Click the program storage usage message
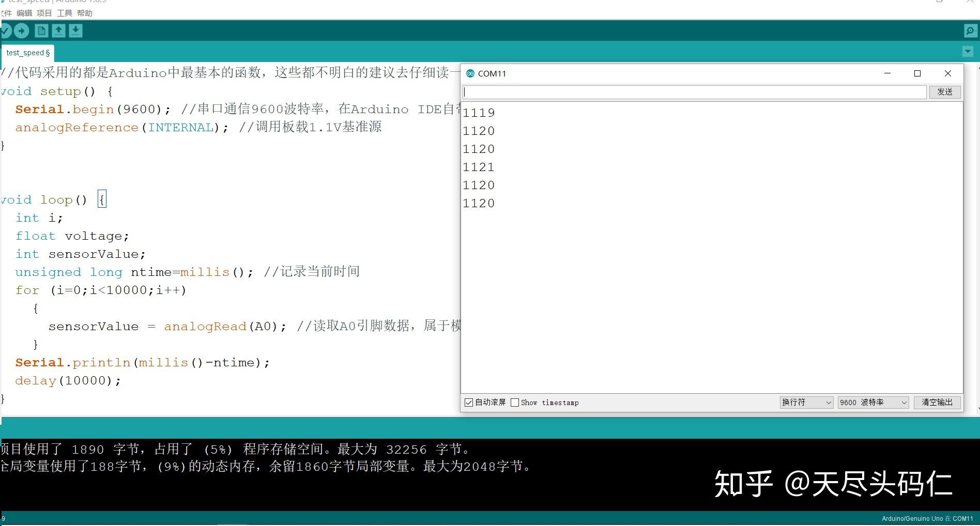This screenshot has width=980, height=526. click(236, 450)
